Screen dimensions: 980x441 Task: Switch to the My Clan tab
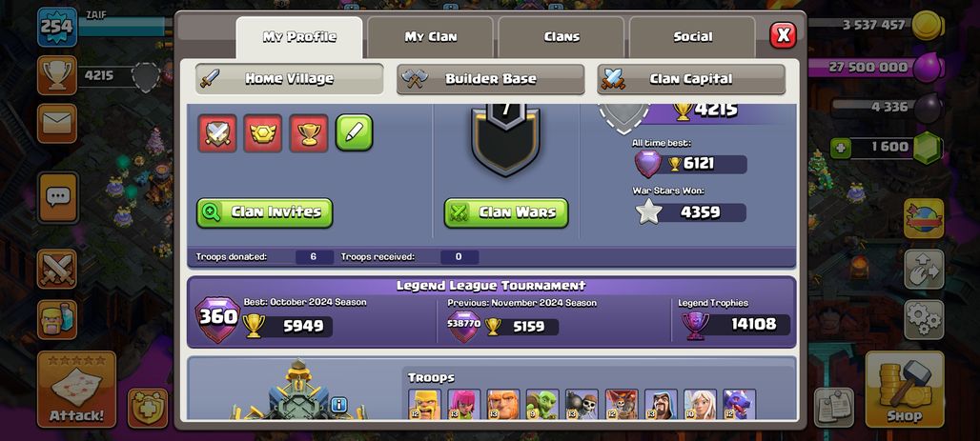point(430,37)
